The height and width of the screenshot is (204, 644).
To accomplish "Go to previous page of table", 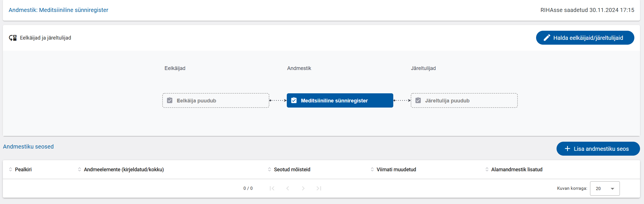I will 288,188.
